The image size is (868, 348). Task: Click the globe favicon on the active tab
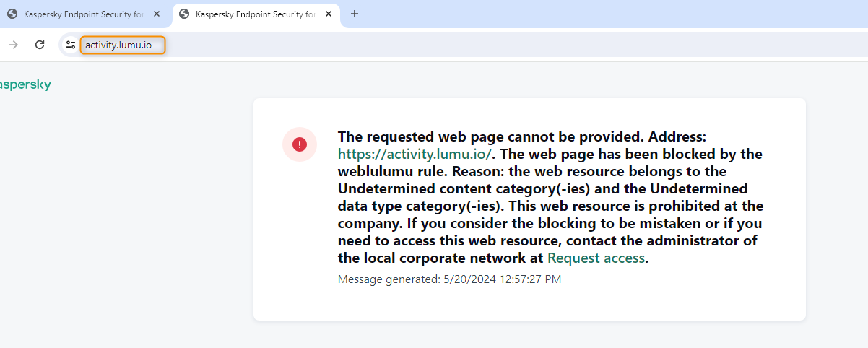click(x=184, y=14)
